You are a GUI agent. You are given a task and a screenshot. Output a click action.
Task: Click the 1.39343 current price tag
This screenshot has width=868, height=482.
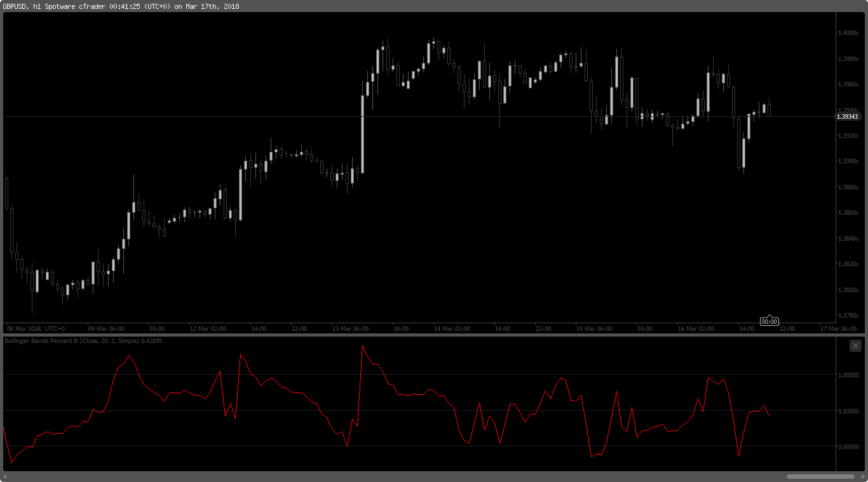847,117
